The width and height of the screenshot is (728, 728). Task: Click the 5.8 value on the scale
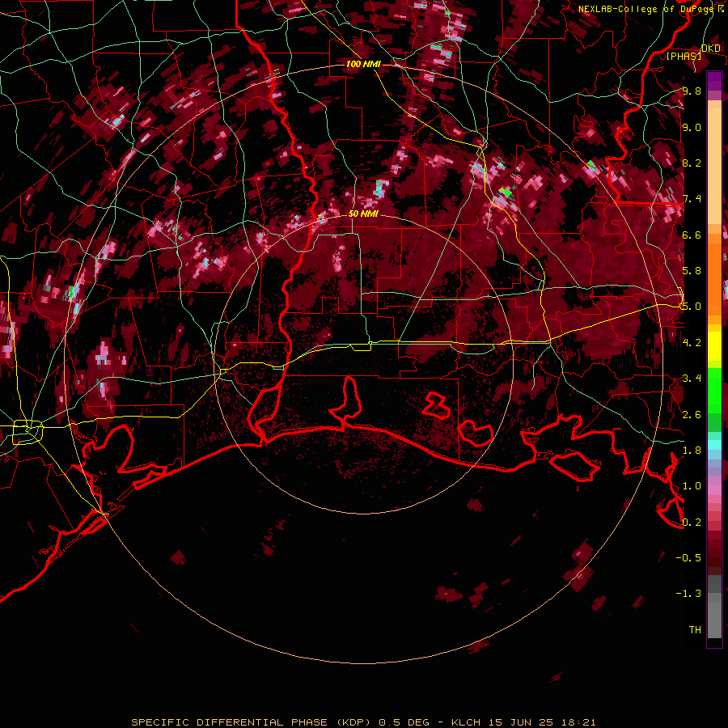(692, 271)
